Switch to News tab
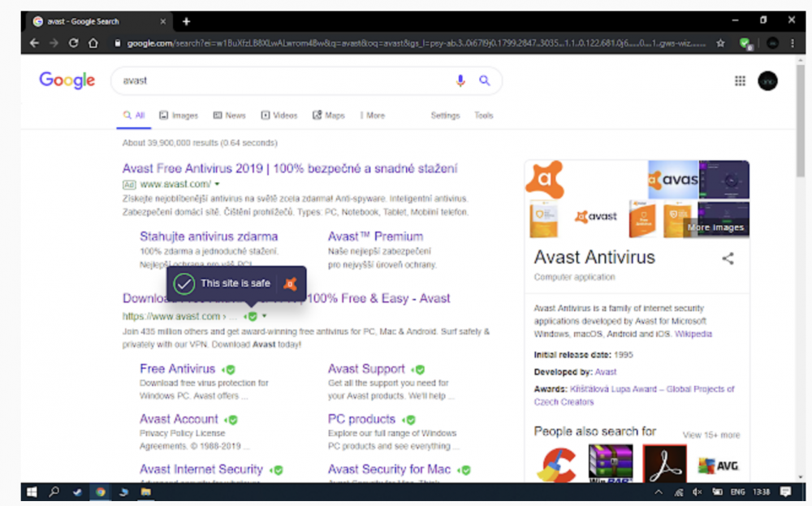Image resolution: width=812 pixels, height=506 pixels. [230, 115]
